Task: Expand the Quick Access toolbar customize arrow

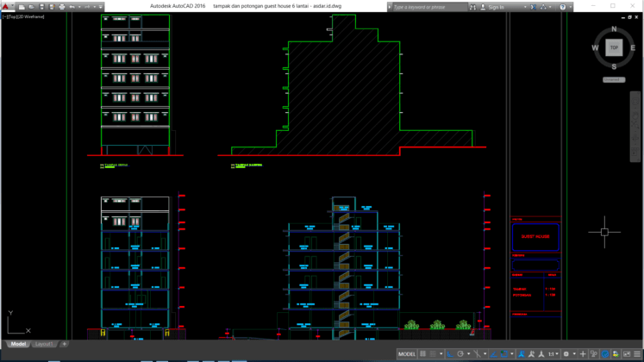Action: coord(101,7)
